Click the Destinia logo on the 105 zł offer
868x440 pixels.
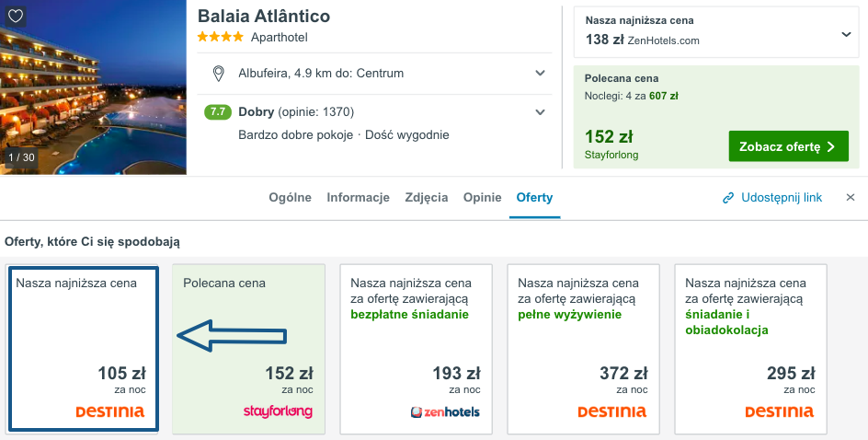110,411
